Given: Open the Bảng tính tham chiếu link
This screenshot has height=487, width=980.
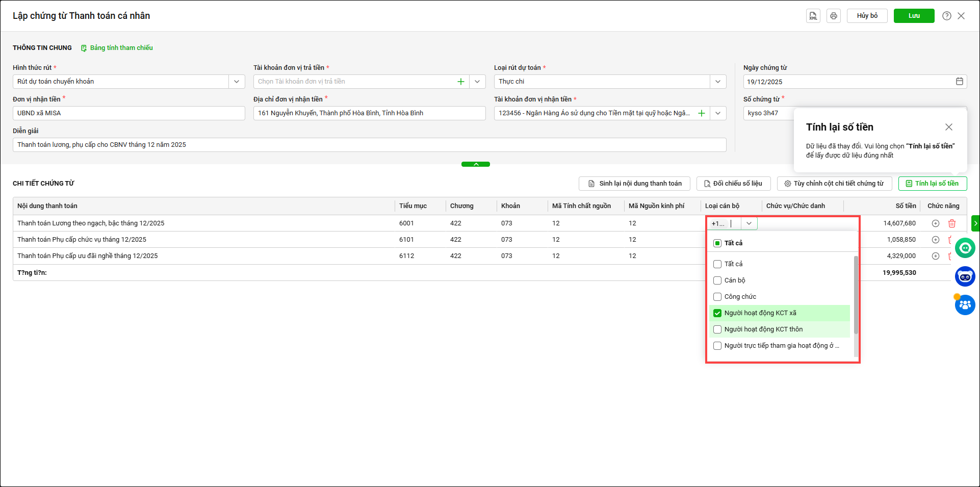Looking at the screenshot, I should coord(121,48).
